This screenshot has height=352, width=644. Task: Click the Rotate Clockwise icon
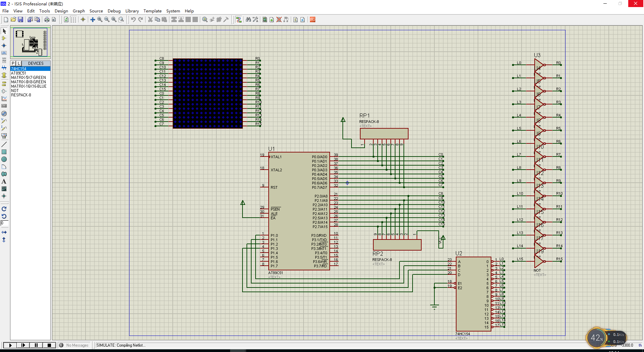4,209
